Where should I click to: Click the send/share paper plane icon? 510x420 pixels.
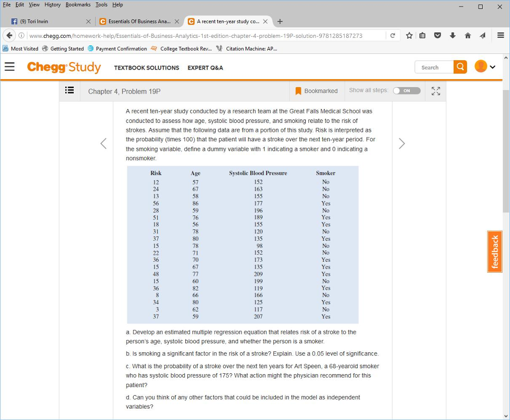point(483,35)
